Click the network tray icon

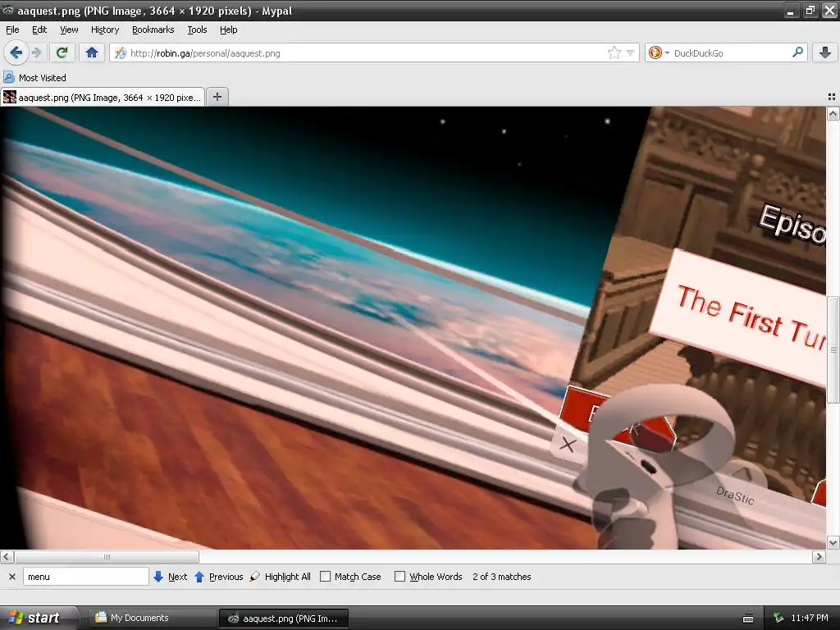pos(778,618)
